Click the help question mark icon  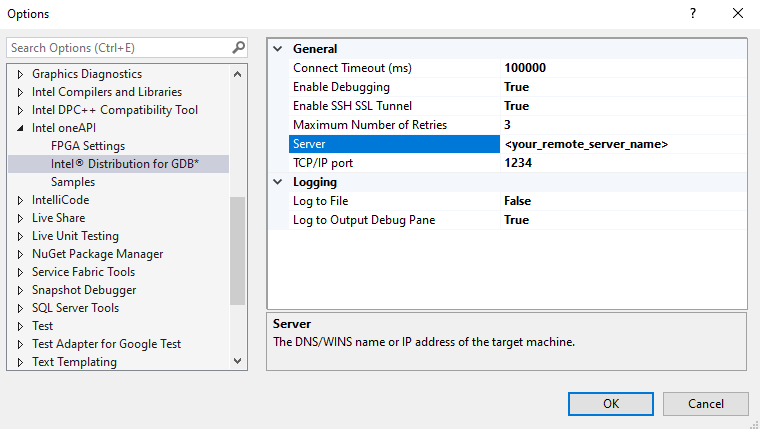[x=693, y=14]
